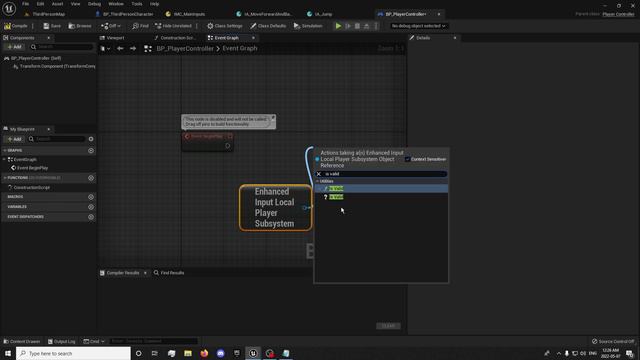Click Add button in My Blueprint panel
640x360 pixels.
[14, 139]
